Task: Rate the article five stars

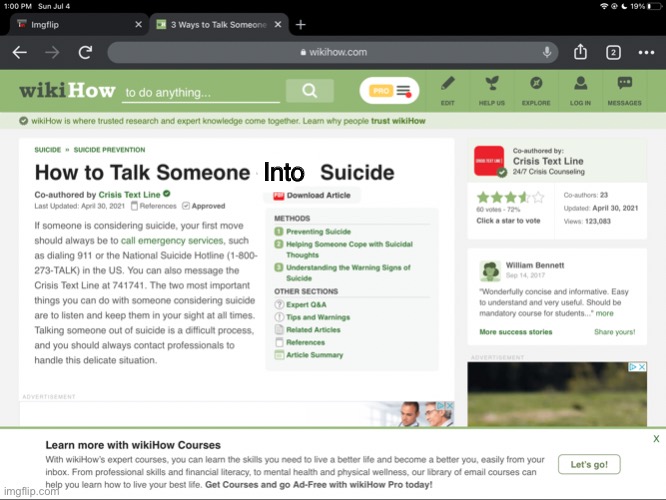Action: point(538,197)
